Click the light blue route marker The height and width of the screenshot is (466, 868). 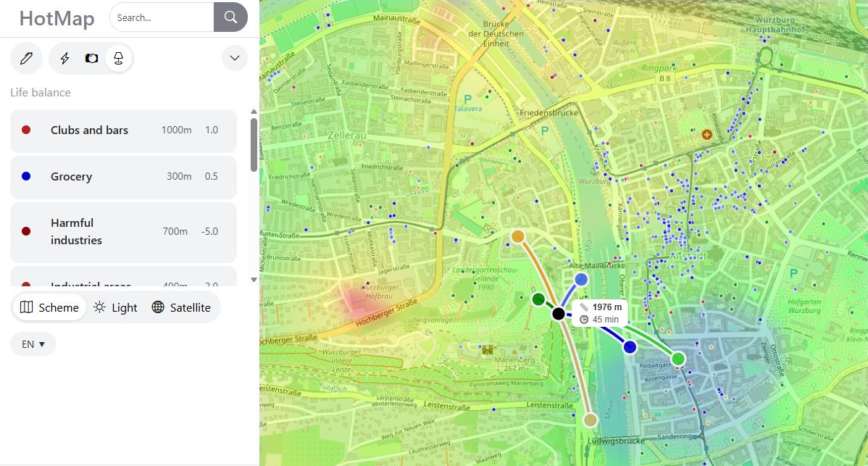pos(580,280)
